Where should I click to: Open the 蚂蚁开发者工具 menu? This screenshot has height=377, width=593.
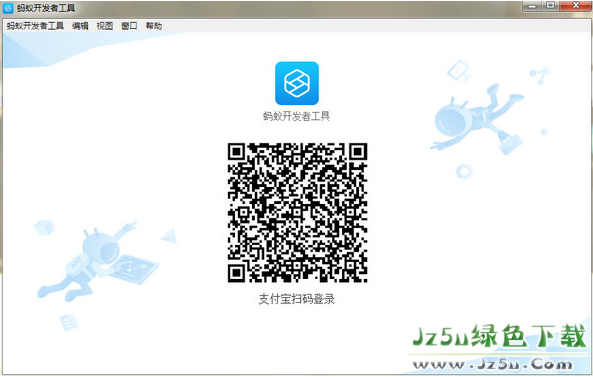(35, 26)
